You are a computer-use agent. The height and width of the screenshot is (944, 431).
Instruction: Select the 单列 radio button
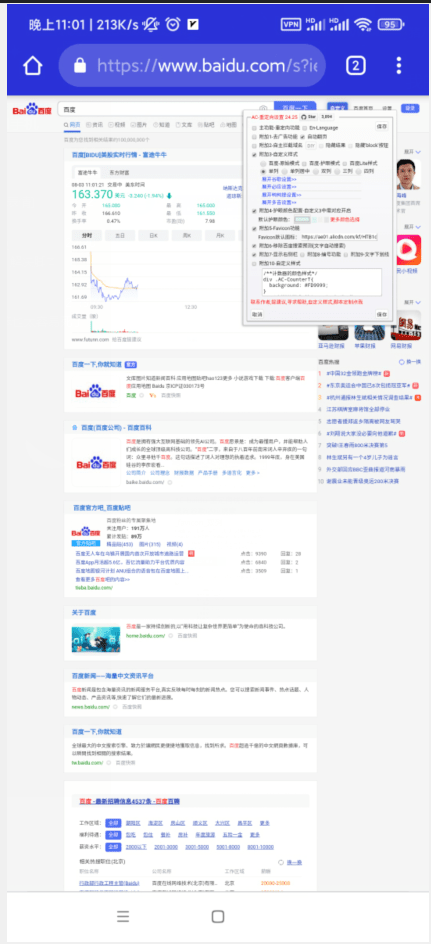coord(264,171)
